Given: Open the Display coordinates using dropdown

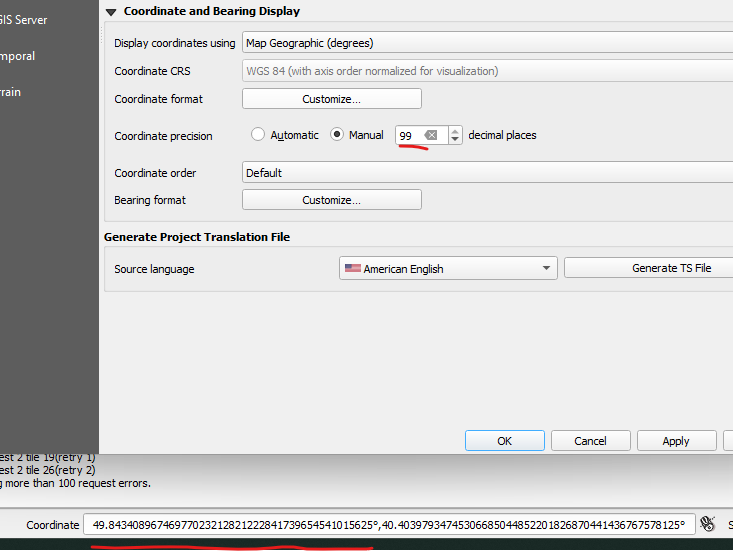Looking at the screenshot, I should tap(487, 43).
